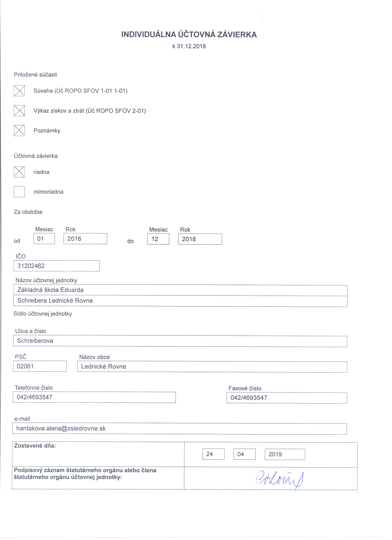Screen dimensions: 392x540
Task: Click the Faxové číslo field
Action: 287,398
